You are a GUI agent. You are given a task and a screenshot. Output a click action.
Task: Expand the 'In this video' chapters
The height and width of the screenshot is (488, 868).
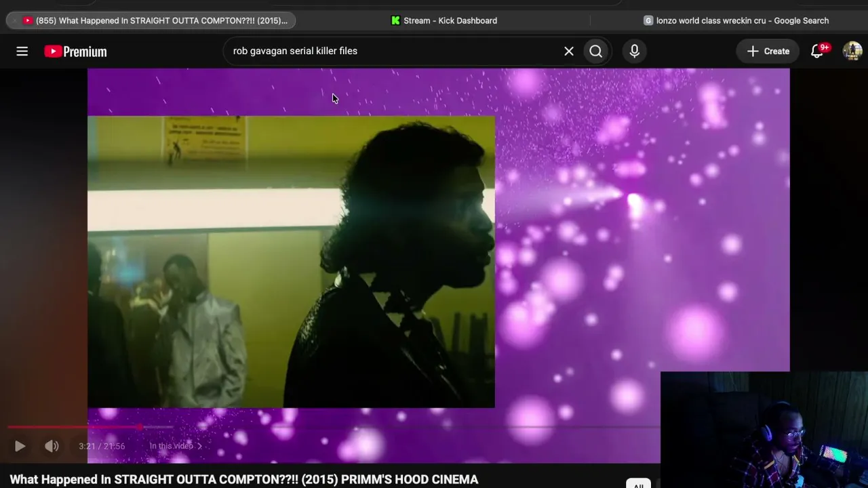point(176,446)
